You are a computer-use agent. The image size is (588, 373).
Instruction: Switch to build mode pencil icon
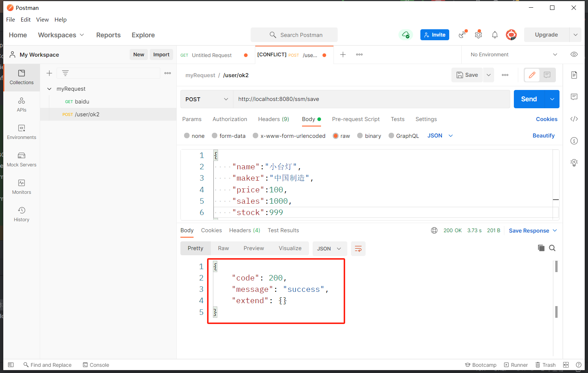(532, 75)
